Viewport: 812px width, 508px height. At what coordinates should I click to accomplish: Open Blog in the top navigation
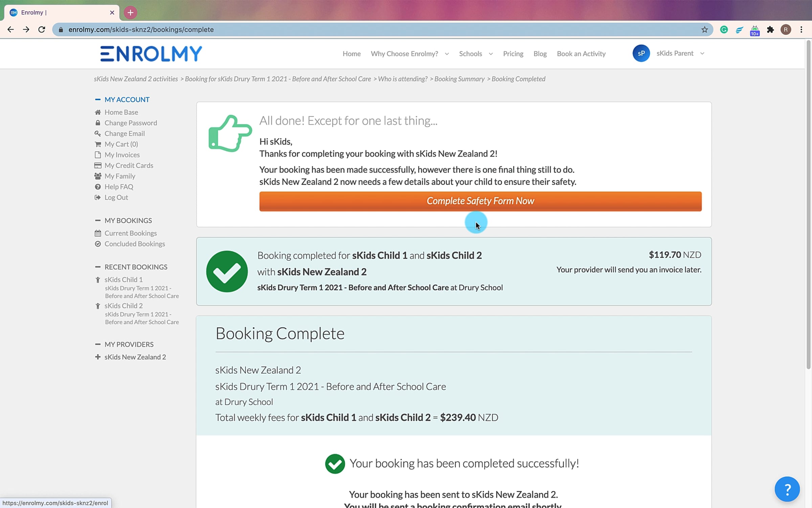[x=540, y=54]
